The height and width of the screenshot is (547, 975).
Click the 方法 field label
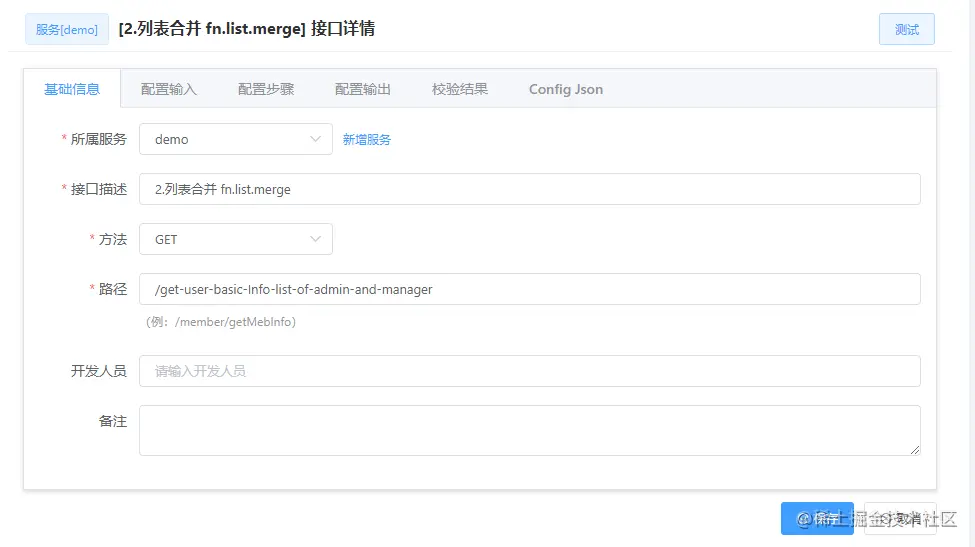pos(113,239)
